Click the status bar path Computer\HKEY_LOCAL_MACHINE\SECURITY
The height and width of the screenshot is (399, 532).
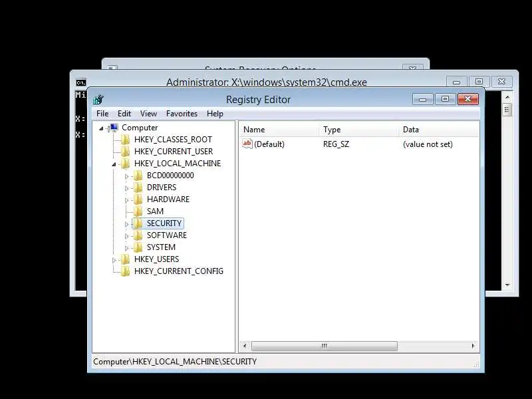tap(175, 362)
